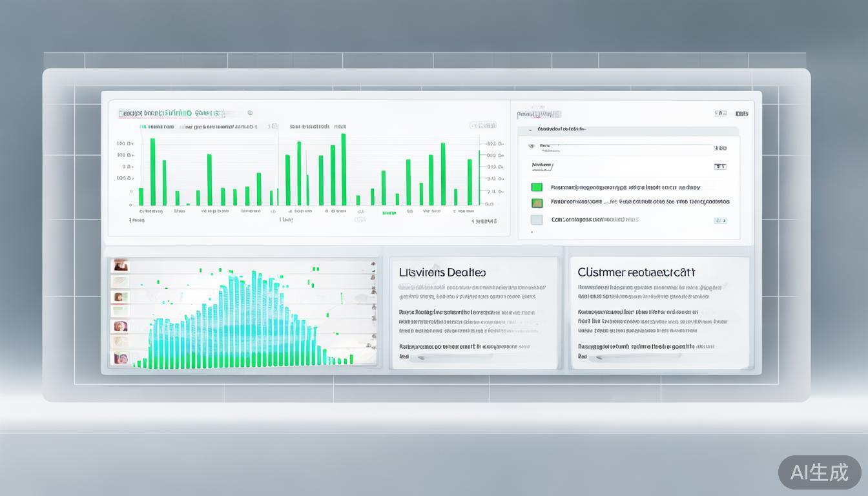
Task: Click the slider bar at the bottom of Customer card
Action: pos(636,356)
